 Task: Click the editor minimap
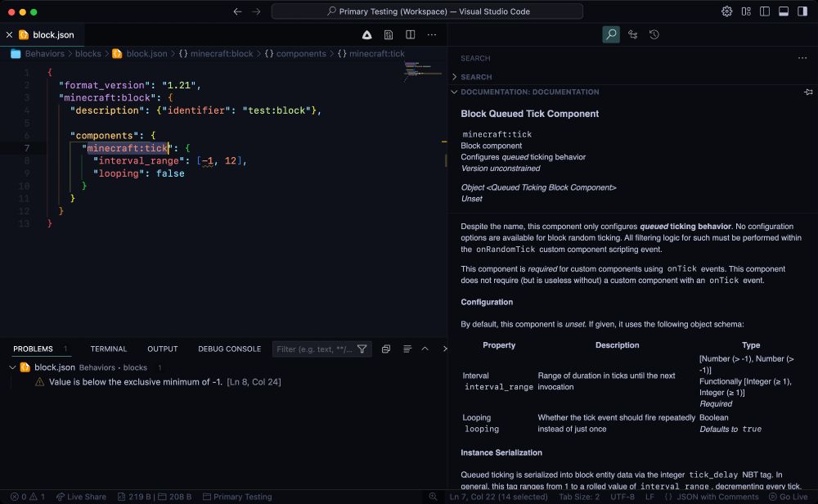422,70
